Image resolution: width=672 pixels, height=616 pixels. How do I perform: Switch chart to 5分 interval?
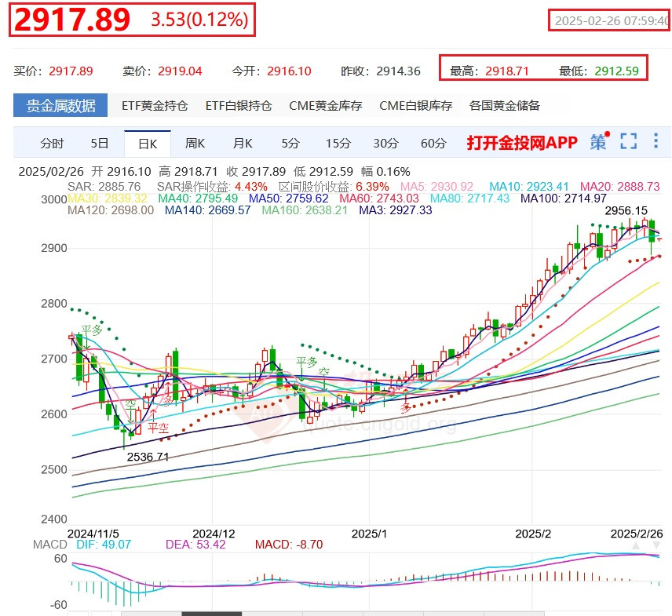pos(290,143)
